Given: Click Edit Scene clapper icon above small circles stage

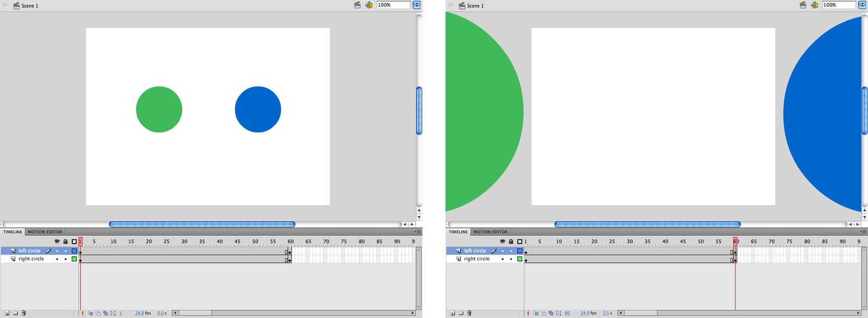Looking at the screenshot, I should point(357,5).
